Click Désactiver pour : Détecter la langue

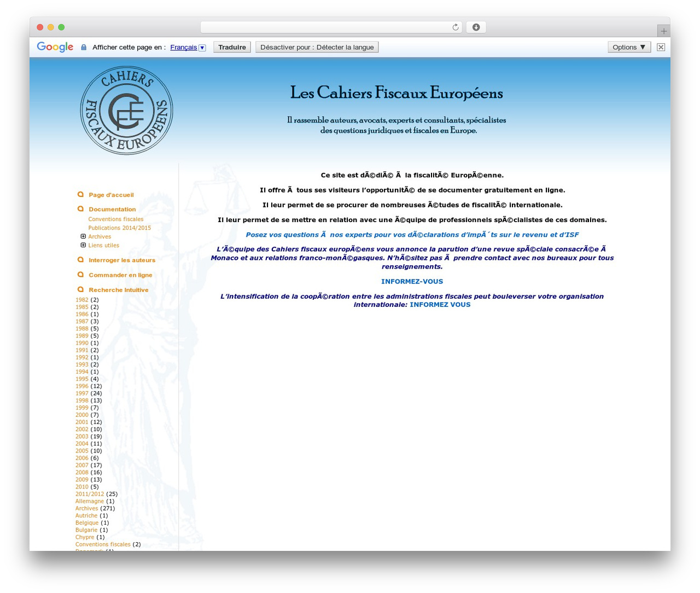point(317,47)
